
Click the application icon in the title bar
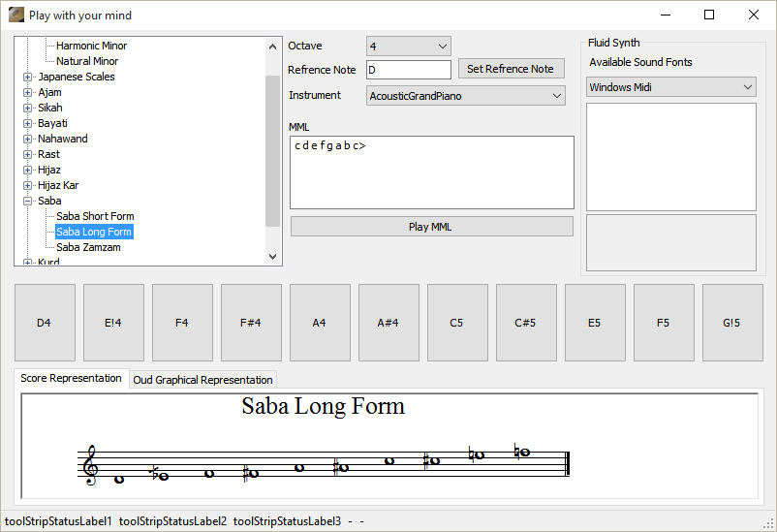[x=16, y=15]
